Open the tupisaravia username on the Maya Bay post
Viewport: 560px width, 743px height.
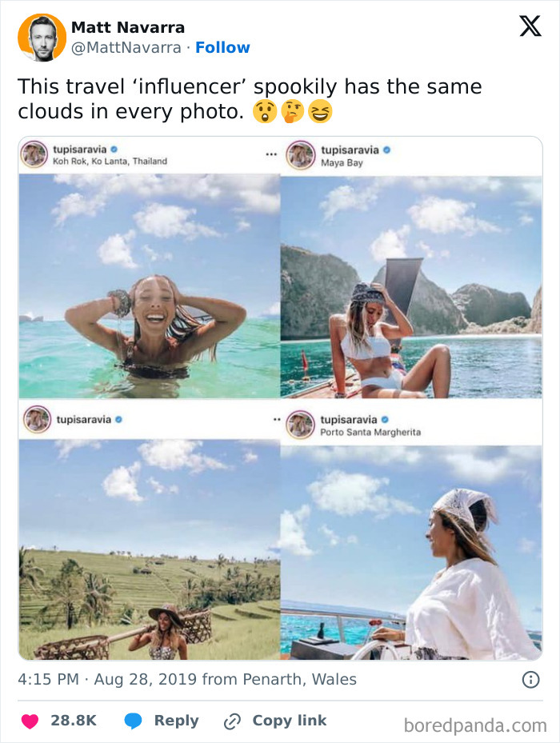[x=350, y=150]
